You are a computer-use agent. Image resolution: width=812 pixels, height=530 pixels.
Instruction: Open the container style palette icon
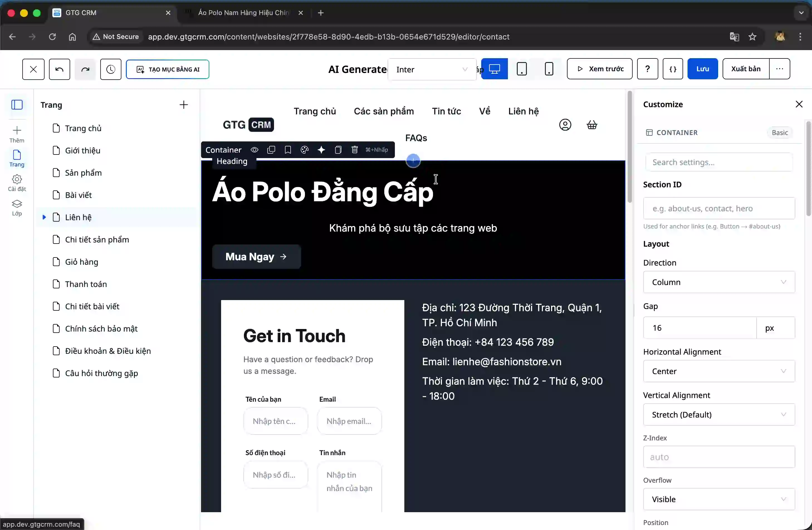pos(304,150)
